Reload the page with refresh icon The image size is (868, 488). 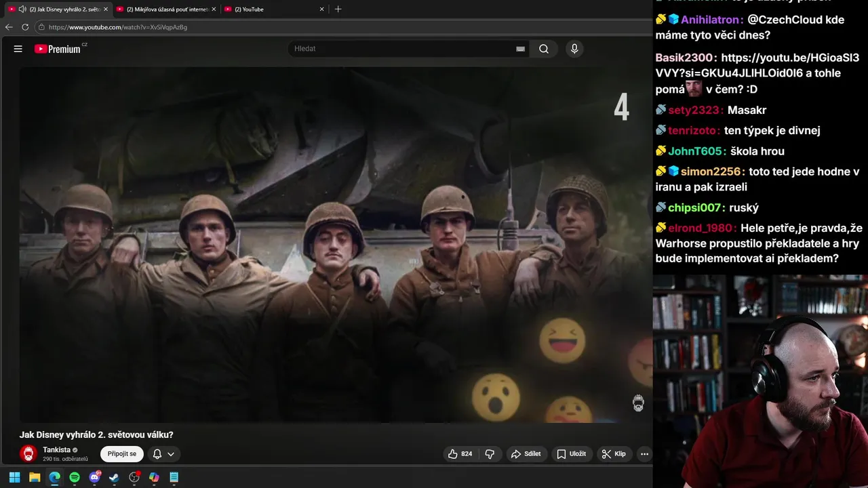tap(25, 27)
